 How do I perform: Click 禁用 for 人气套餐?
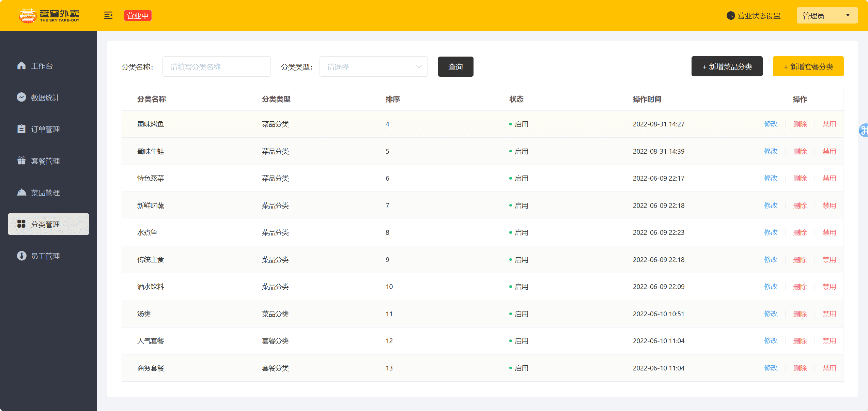pos(829,341)
